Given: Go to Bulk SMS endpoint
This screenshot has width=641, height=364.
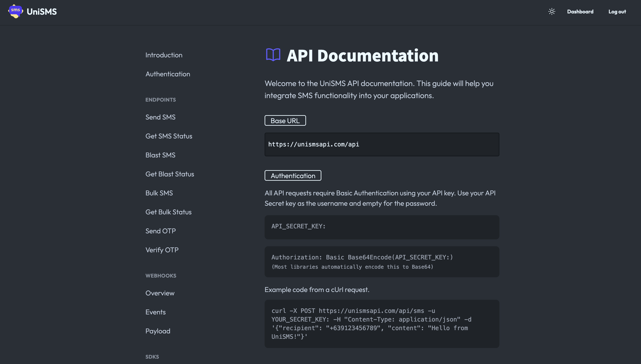Looking at the screenshot, I should pyautogui.click(x=159, y=193).
